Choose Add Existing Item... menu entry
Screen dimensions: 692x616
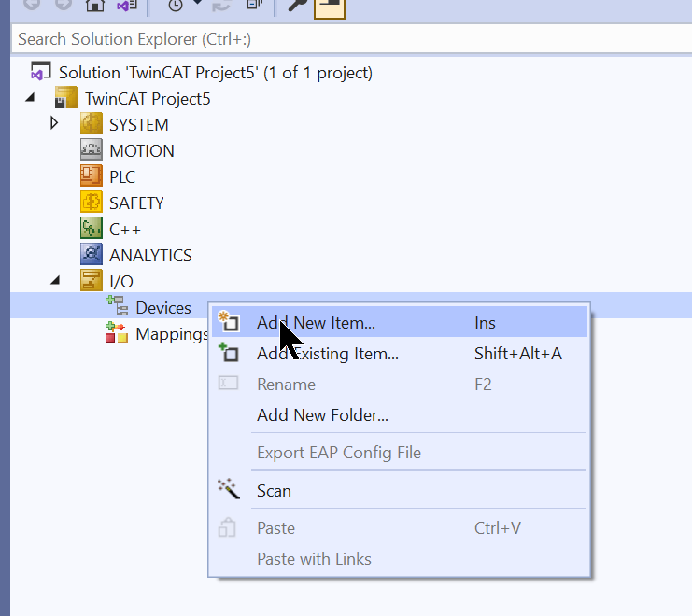[400, 354]
